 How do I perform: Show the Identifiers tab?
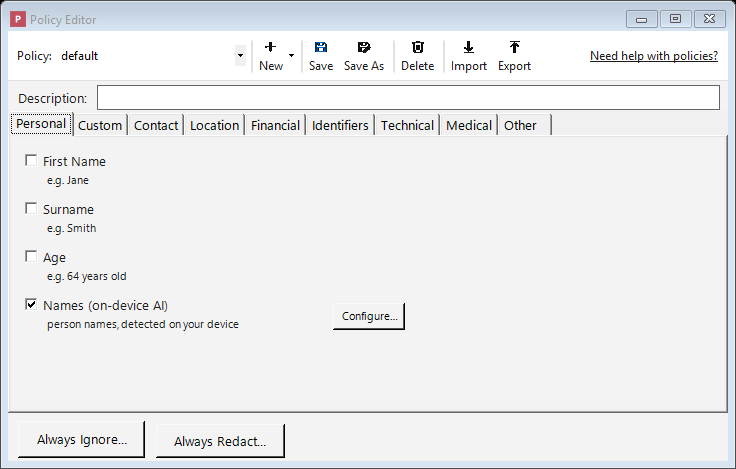point(340,125)
